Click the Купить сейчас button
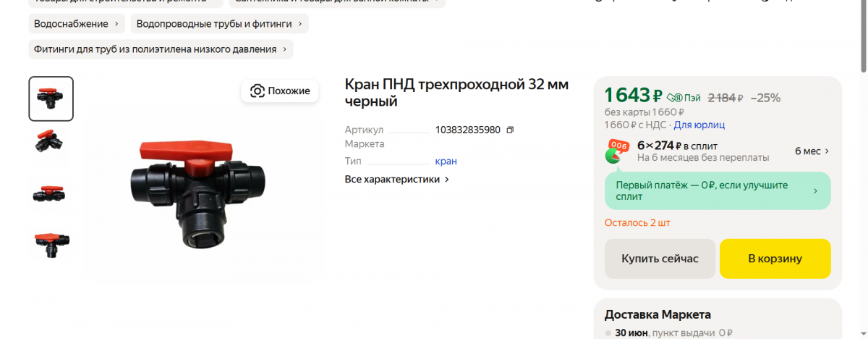 point(660,259)
